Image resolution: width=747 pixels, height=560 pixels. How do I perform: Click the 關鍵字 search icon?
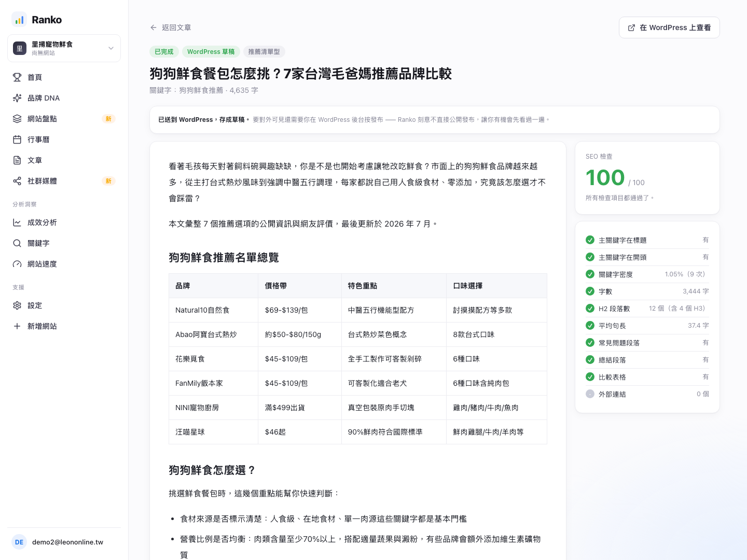tap(17, 243)
